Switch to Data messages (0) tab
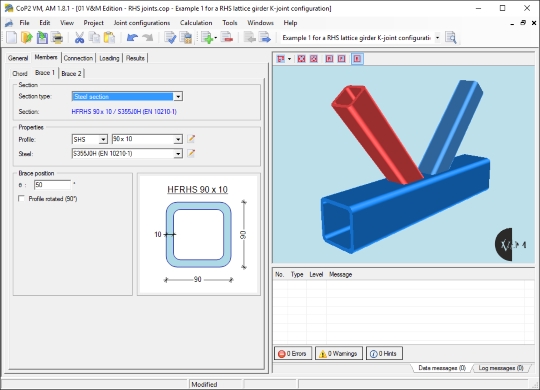The image size is (540, 390). coord(442,368)
